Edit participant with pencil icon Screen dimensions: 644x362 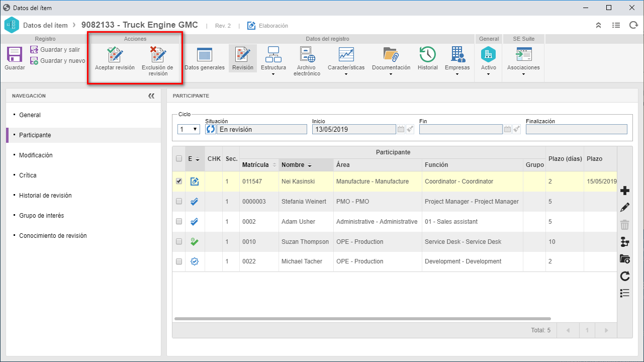pos(625,208)
